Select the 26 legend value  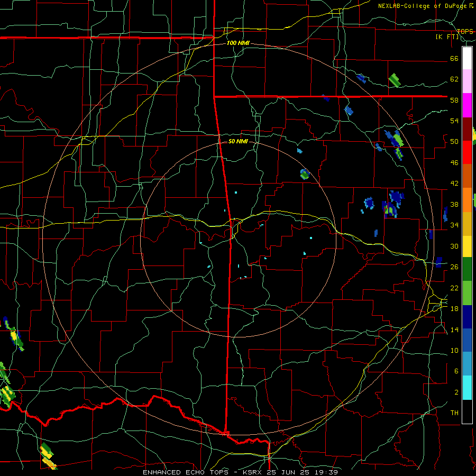pyautogui.click(x=454, y=267)
